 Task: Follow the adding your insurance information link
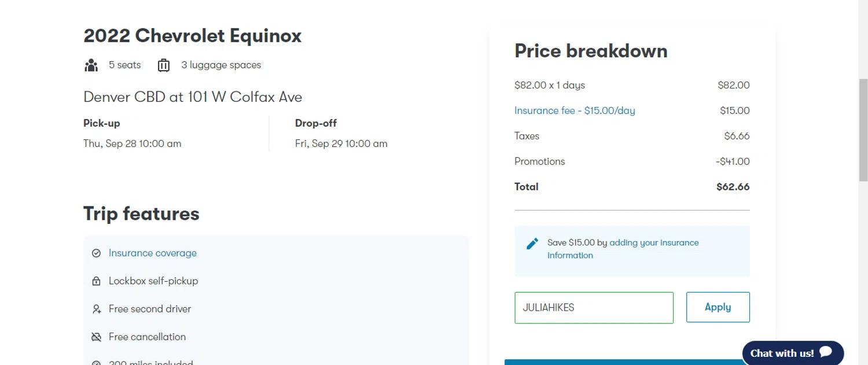click(x=654, y=243)
